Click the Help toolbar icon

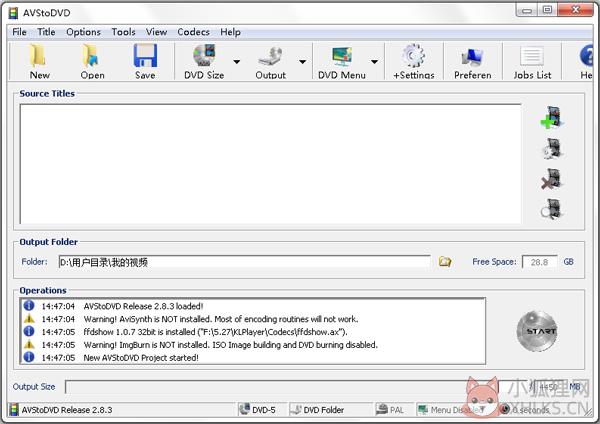pos(587,56)
